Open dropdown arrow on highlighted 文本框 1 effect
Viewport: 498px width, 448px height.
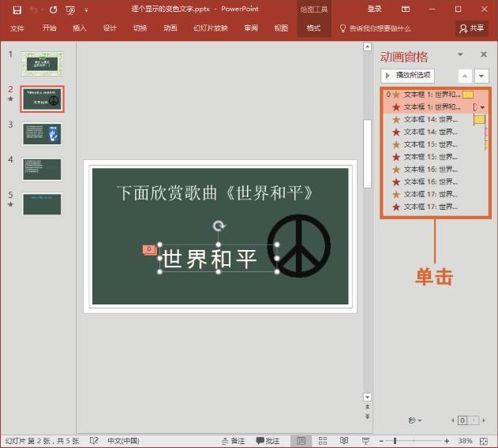[483, 107]
